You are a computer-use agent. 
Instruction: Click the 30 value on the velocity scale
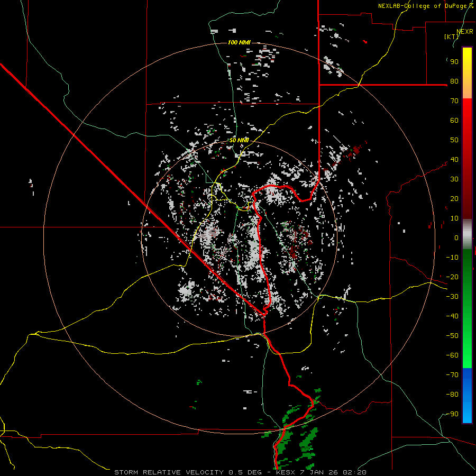(x=454, y=179)
